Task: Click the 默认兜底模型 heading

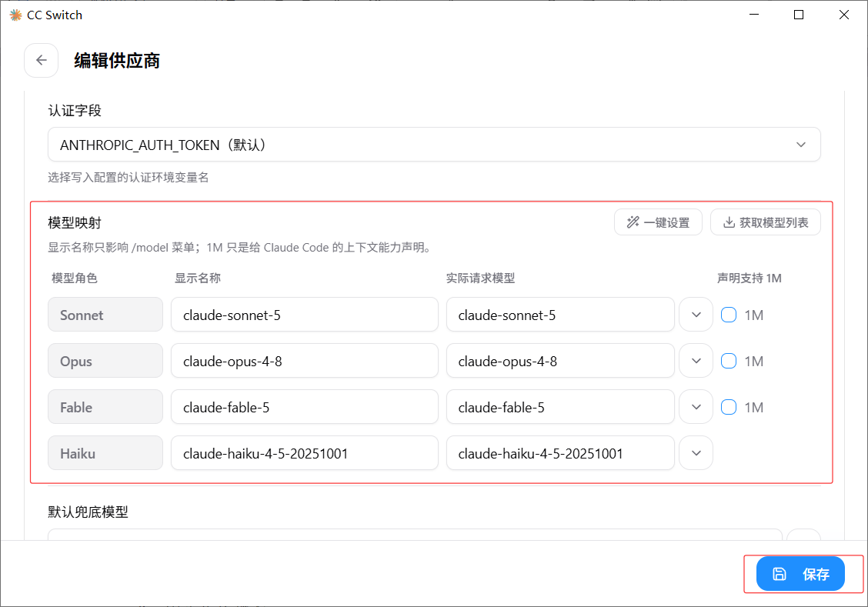Action: pyautogui.click(x=88, y=512)
